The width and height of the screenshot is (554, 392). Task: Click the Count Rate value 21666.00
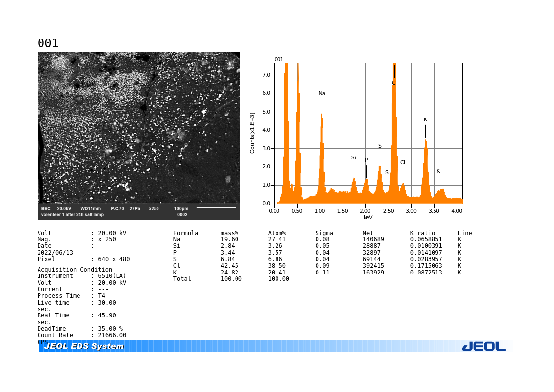point(112,335)
